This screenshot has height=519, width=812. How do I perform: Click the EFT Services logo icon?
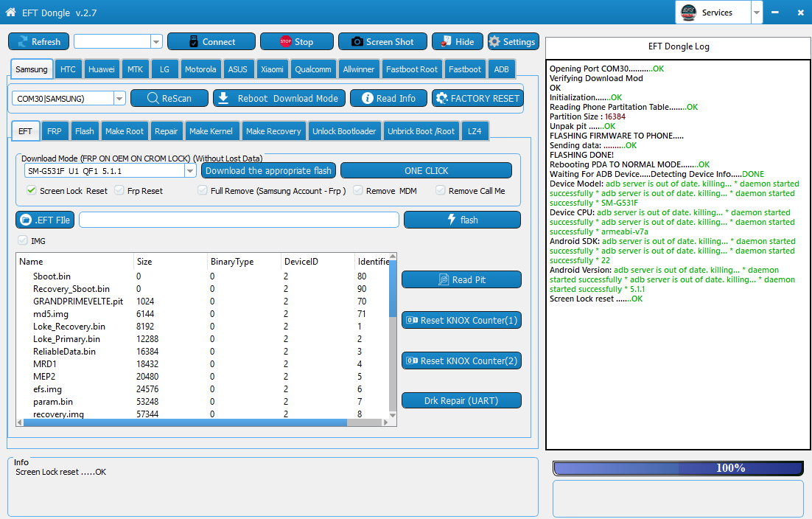click(x=688, y=12)
